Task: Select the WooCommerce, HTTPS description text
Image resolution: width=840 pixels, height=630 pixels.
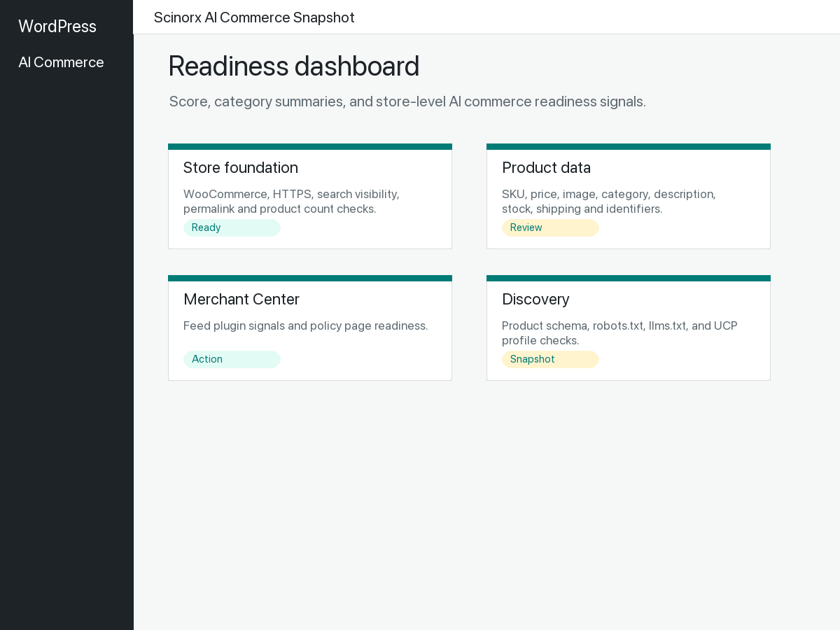Action: (x=291, y=202)
